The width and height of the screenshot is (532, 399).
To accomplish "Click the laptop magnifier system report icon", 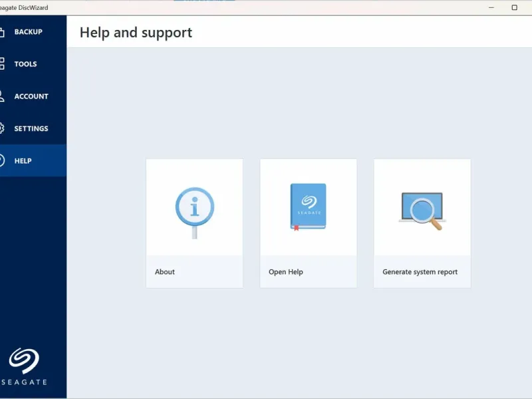I will (x=422, y=211).
